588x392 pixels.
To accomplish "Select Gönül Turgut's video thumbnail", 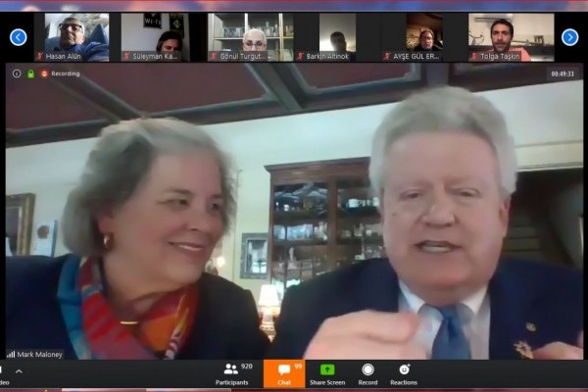I will point(251,37).
